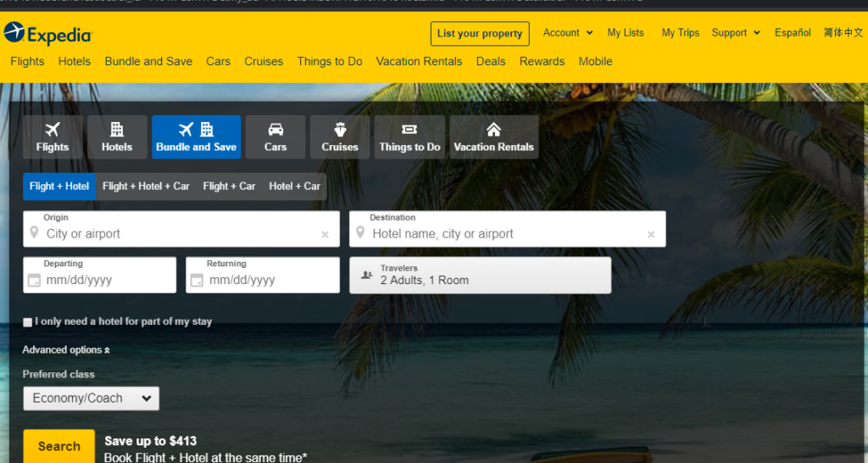Choose the Flight + Hotel + Car option
Viewport: 868px width, 463px height.
146,187
